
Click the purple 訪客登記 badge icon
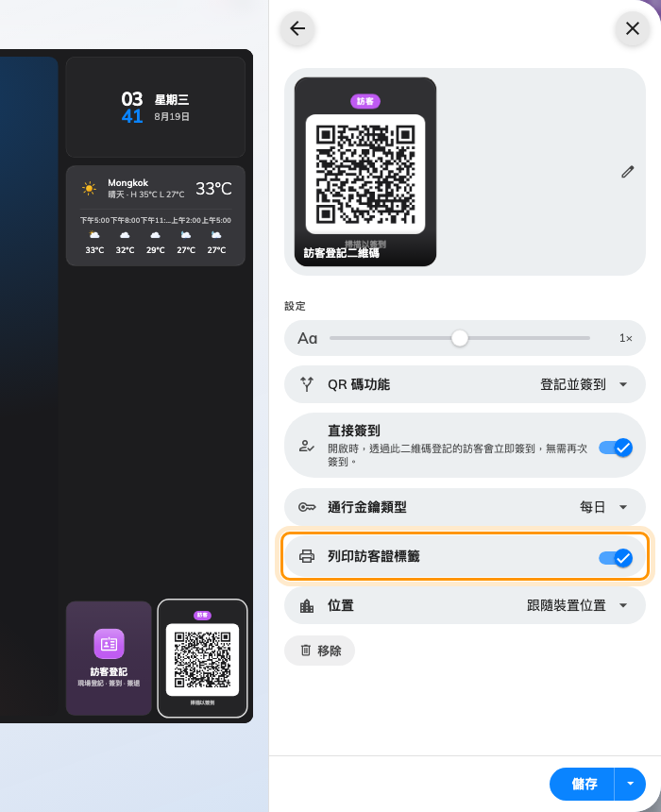109,644
